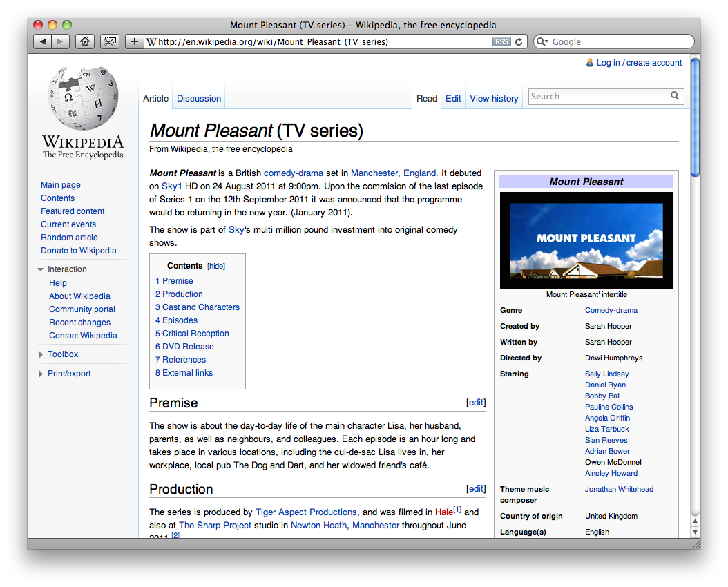Jump to 7 References in Contents
The height and width of the screenshot is (587, 728).
pyautogui.click(x=180, y=360)
